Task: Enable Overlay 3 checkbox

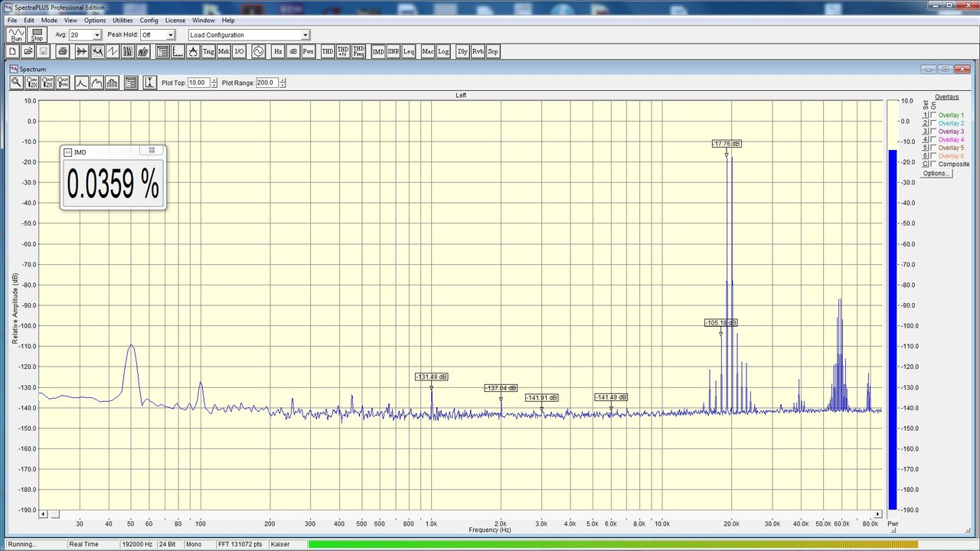Action: [933, 132]
